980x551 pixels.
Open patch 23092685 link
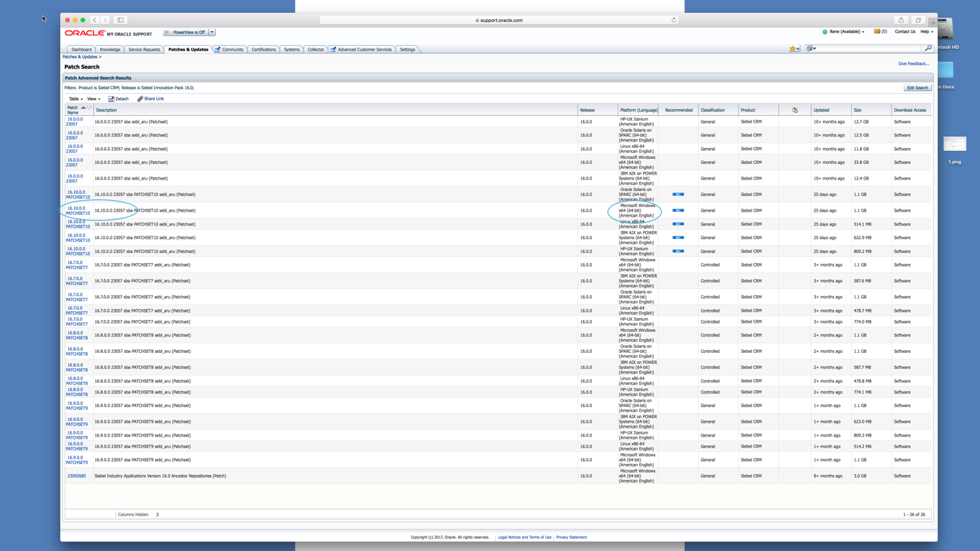(76, 476)
